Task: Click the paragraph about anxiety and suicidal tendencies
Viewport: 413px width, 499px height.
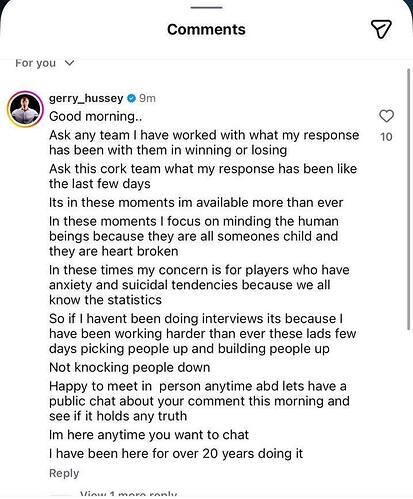Action: (x=199, y=285)
